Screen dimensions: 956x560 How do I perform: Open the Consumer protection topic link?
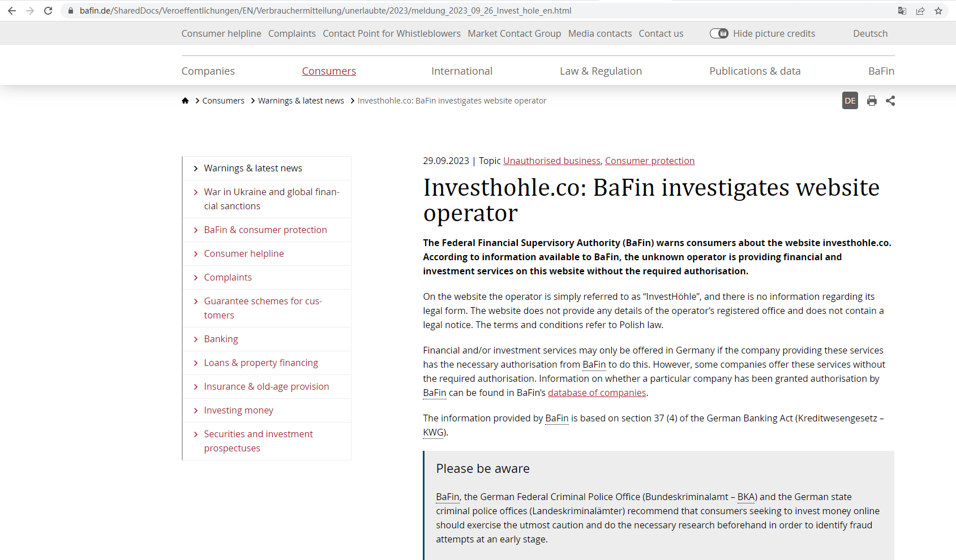[x=650, y=161]
